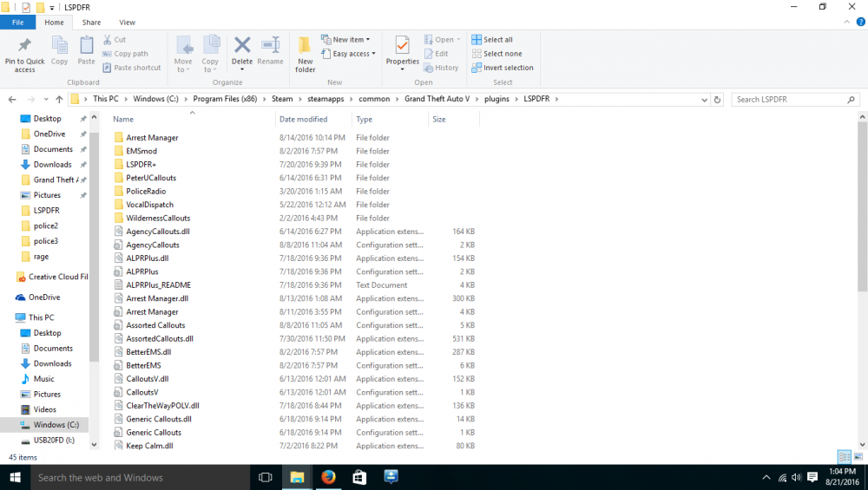The width and height of the screenshot is (868, 490).
Task: Click the volume tray icon
Action: 797,477
